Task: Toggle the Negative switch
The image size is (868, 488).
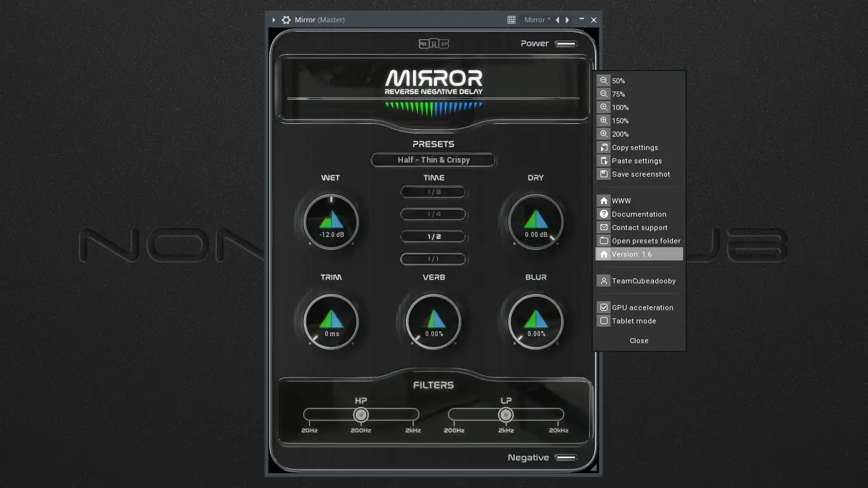Action: pos(566,457)
